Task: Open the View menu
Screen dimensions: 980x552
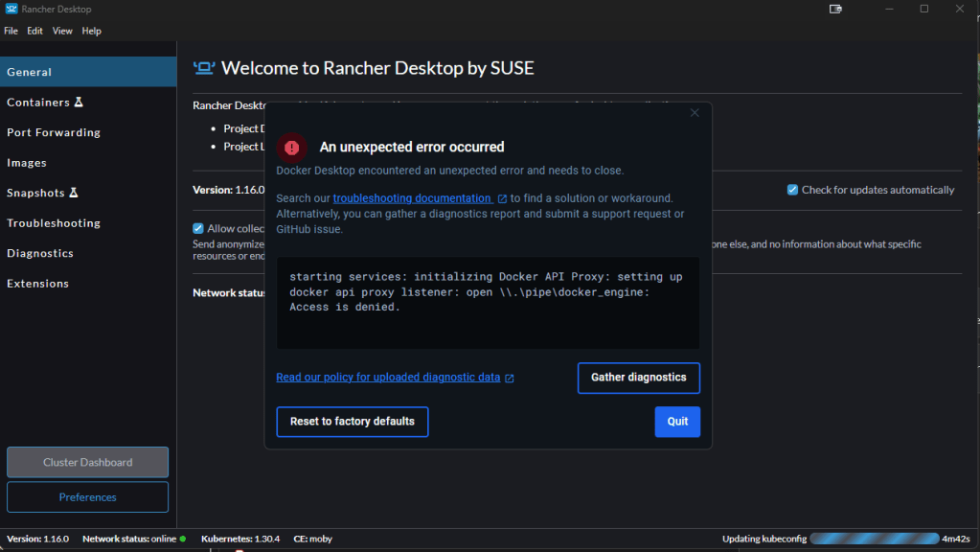Action: 62,31
